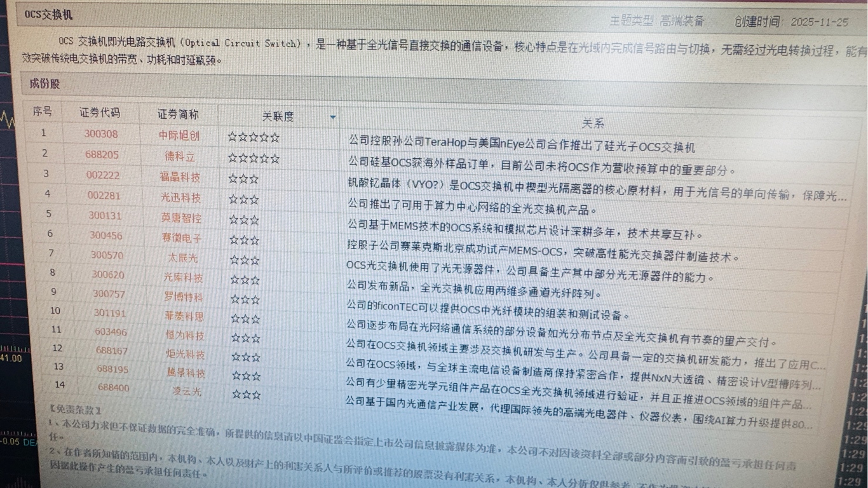Select stock code 603496
The width and height of the screenshot is (868, 488).
click(111, 332)
